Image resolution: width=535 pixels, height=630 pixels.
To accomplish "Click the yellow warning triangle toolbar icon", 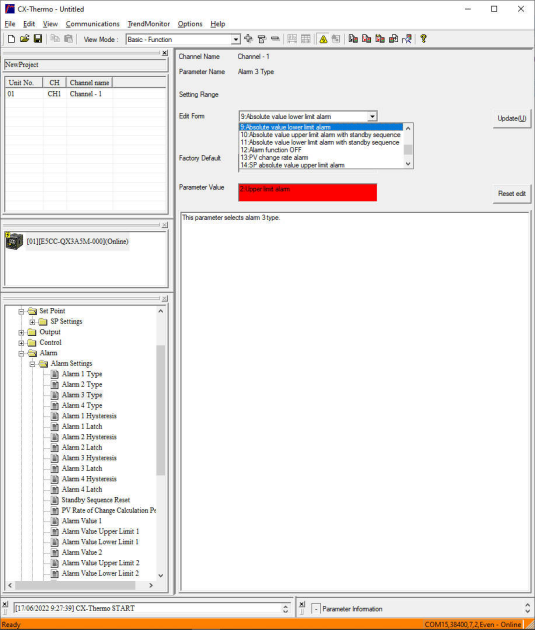I will tap(323, 39).
